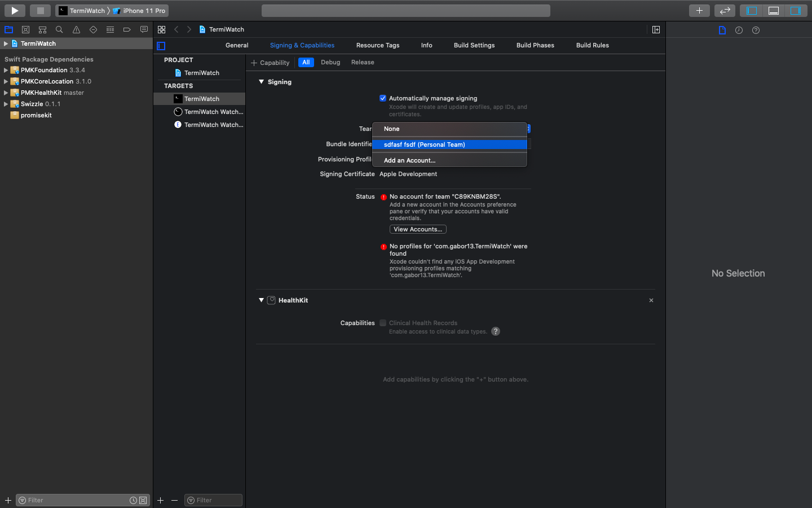Add a Capability
Viewport: 812px width, 508px height.
pos(270,63)
